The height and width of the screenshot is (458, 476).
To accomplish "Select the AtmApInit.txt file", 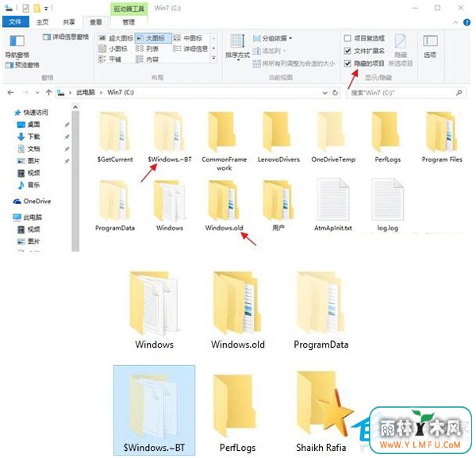I will 333,205.
